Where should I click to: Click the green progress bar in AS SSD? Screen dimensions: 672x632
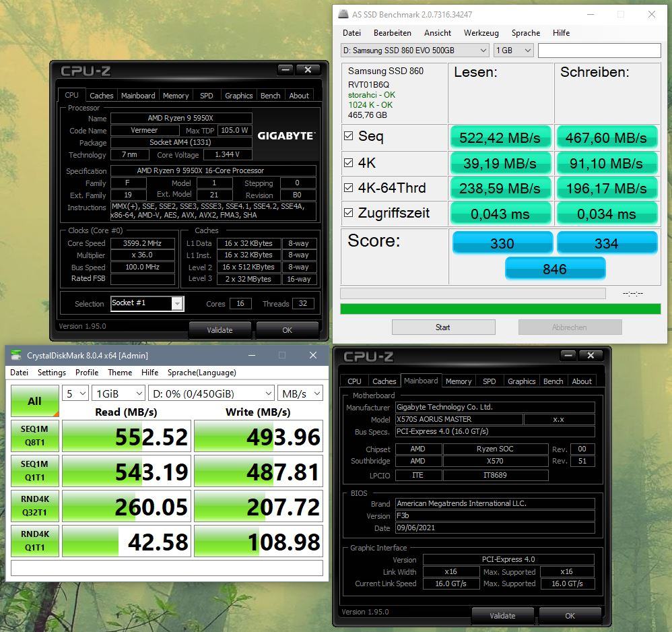pos(500,309)
